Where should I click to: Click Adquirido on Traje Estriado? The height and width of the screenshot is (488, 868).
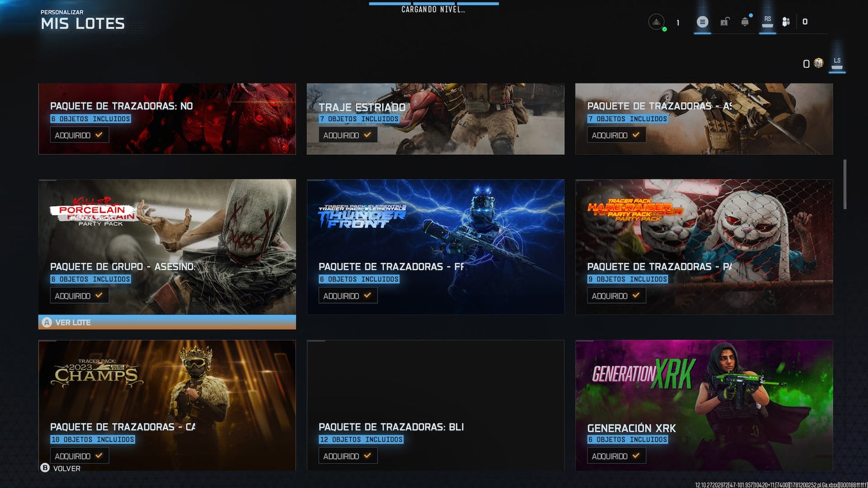[348, 135]
